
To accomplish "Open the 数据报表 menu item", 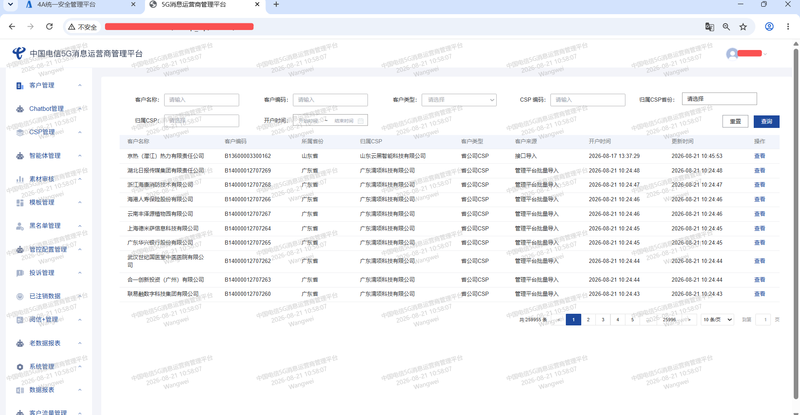I will point(42,390).
